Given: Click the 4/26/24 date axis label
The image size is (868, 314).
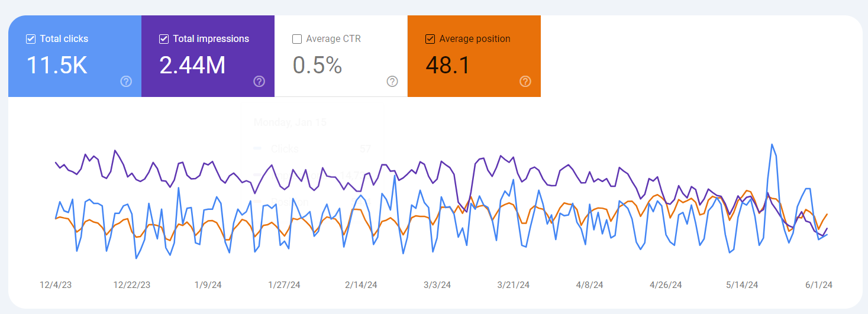Looking at the screenshot, I should tap(666, 285).
